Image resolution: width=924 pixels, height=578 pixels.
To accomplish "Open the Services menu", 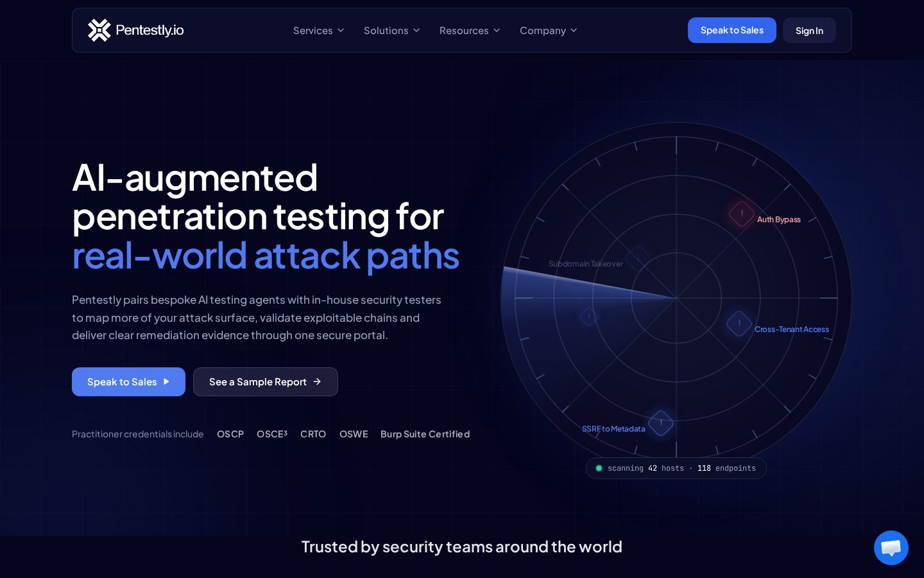I will coord(319,30).
